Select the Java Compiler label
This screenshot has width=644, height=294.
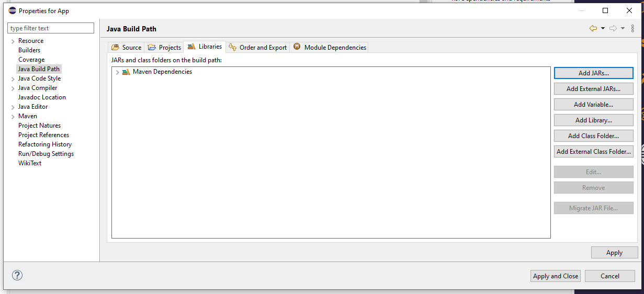coord(38,88)
